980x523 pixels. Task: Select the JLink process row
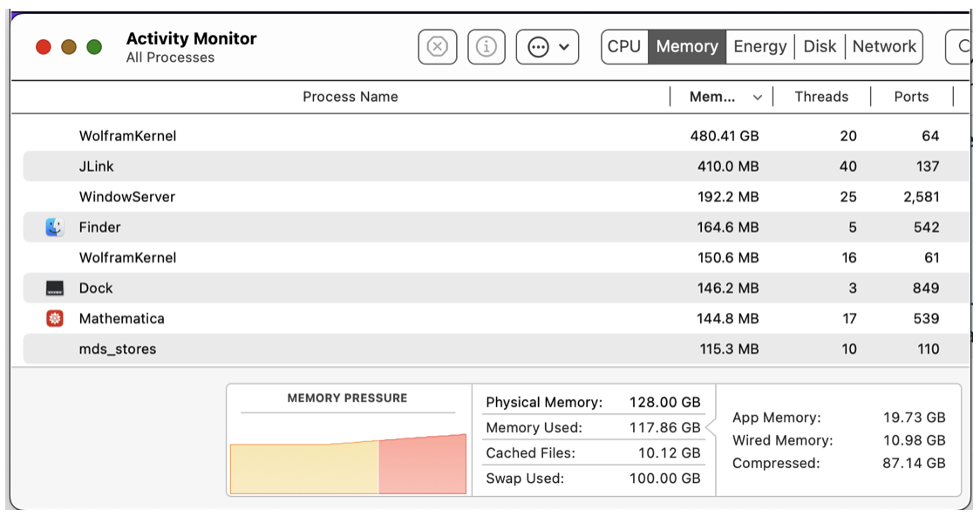(x=496, y=166)
